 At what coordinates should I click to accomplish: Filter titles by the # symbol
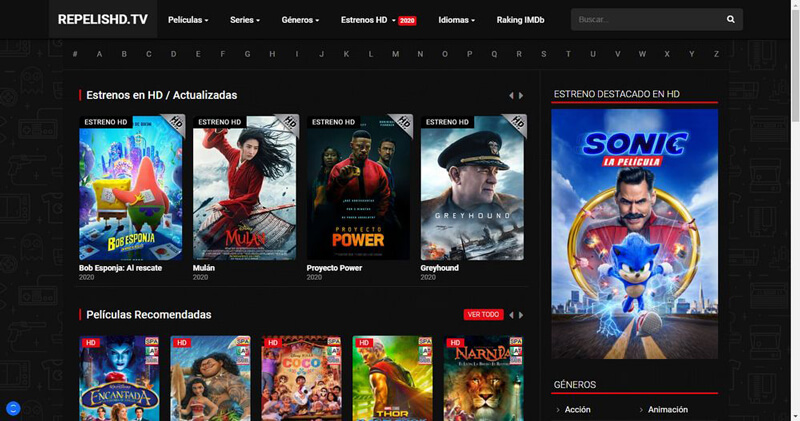coord(75,54)
